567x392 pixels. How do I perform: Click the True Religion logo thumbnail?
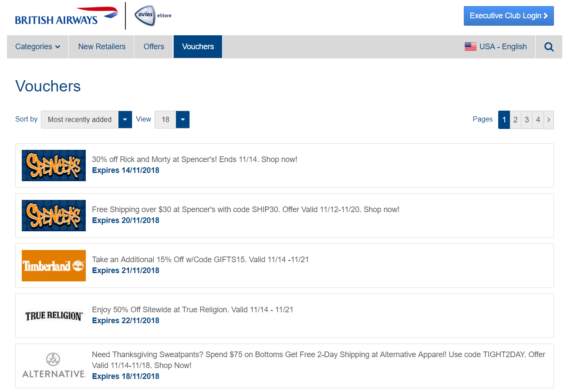[54, 316]
